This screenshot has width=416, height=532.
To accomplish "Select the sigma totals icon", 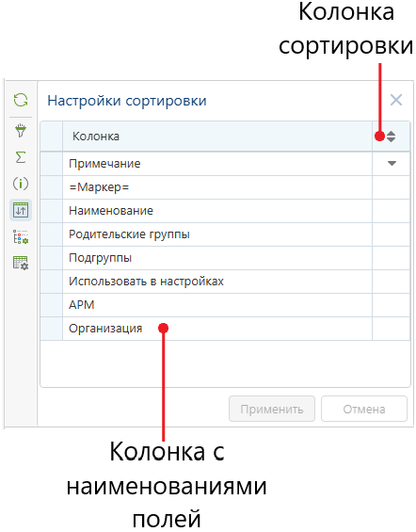I will [x=21, y=157].
